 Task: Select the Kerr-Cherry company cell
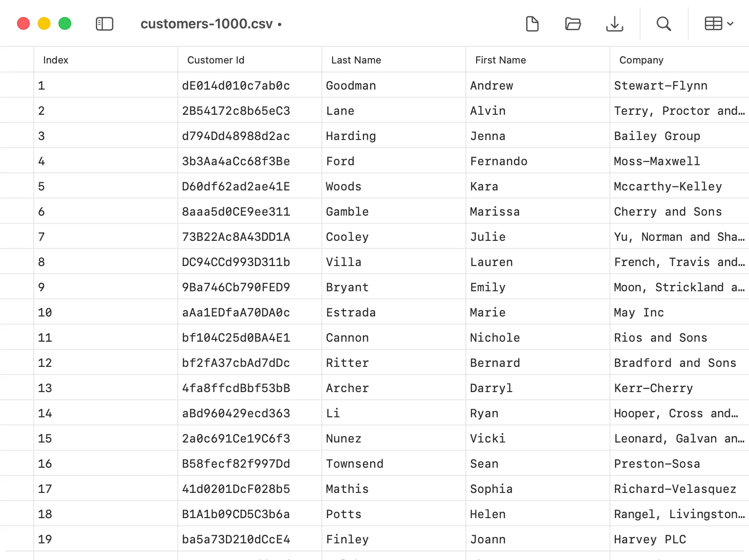click(680, 388)
